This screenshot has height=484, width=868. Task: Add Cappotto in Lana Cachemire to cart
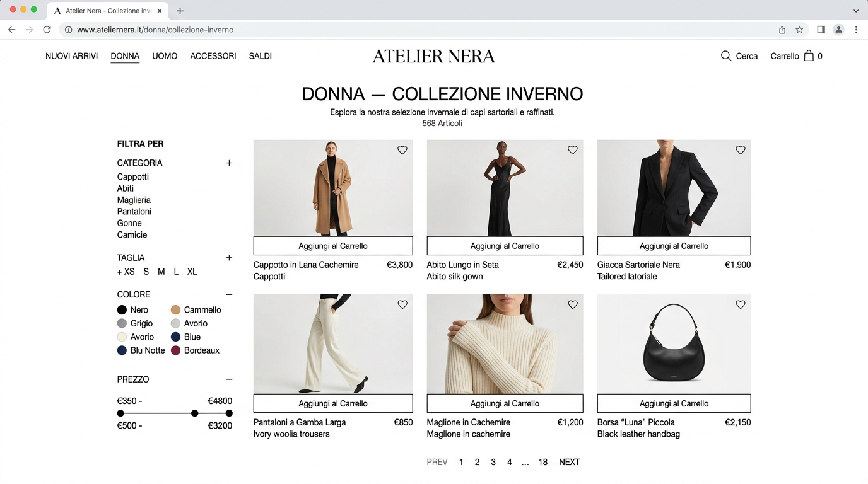pyautogui.click(x=333, y=246)
